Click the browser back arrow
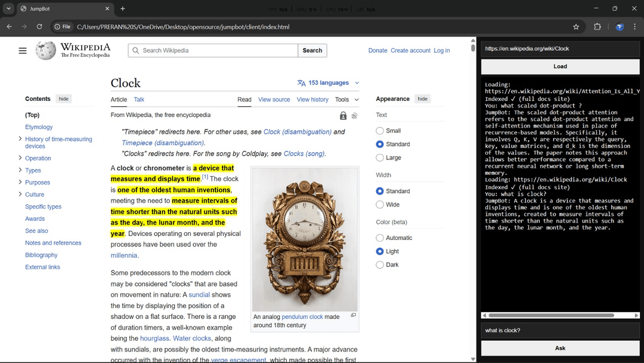 (9, 27)
